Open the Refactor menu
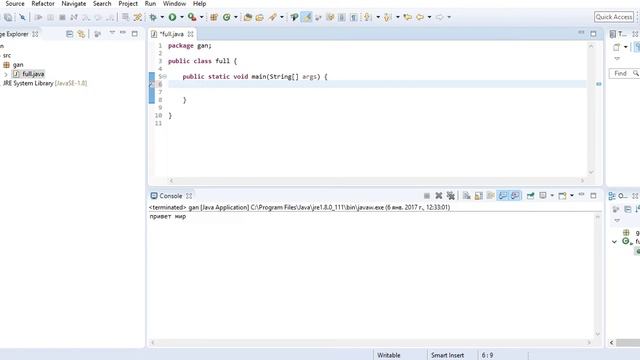The width and height of the screenshot is (640, 360). click(43, 4)
